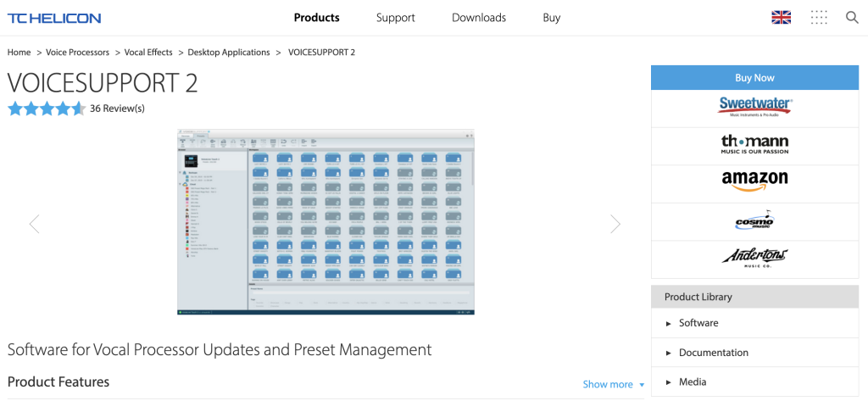Open the Downloads menu

479,18
